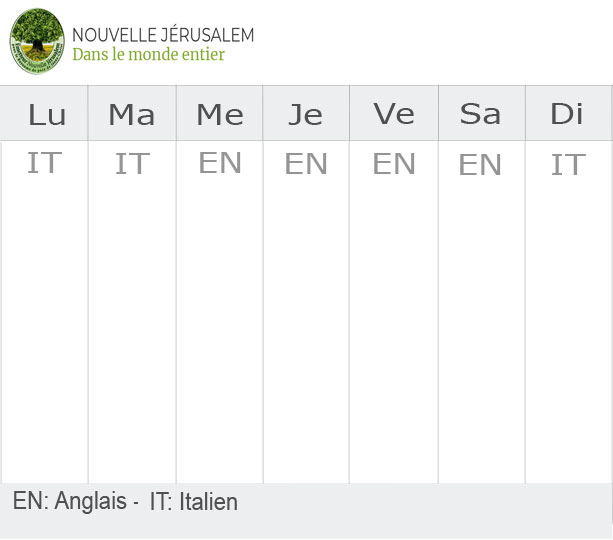Select the Lu (Monday) column header

pos(46,114)
